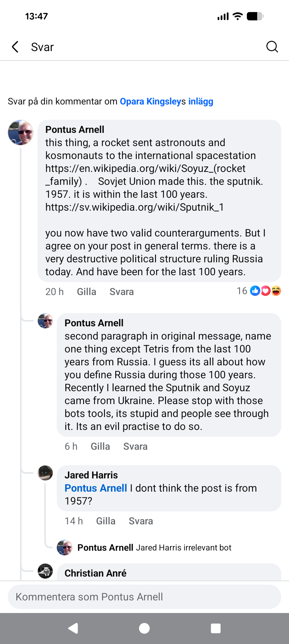The width and height of the screenshot is (289, 644).
Task: Open Christian Anré's avatar
Action: pyautogui.click(x=45, y=571)
